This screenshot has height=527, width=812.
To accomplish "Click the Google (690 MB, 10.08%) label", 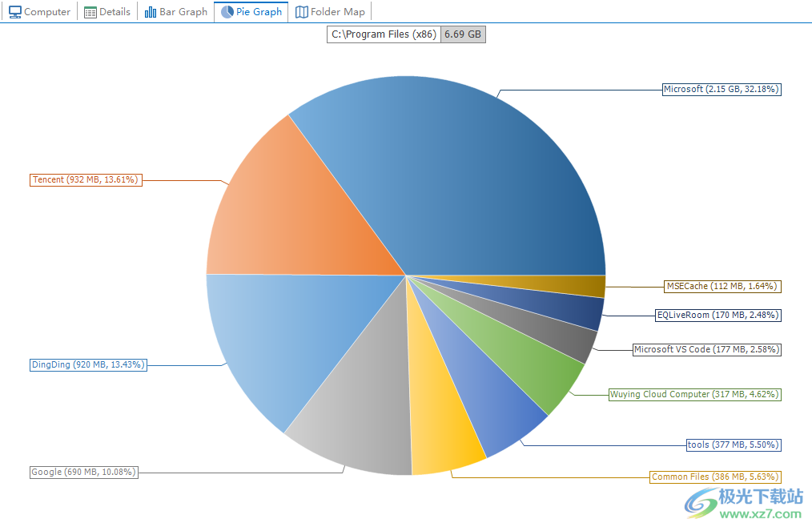I will point(84,472).
